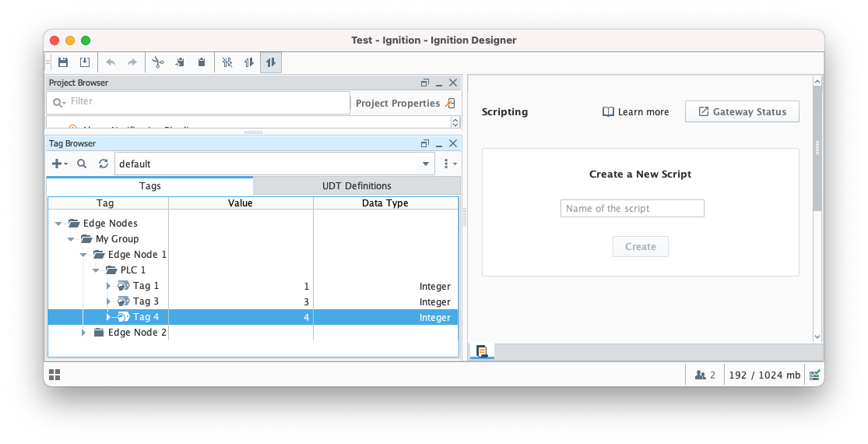Click the Project Browser scroll stepper

tap(455, 122)
